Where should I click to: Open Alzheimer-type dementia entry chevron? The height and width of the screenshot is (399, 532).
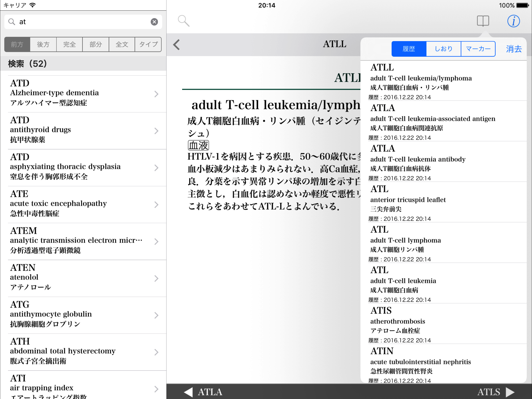coord(156,94)
